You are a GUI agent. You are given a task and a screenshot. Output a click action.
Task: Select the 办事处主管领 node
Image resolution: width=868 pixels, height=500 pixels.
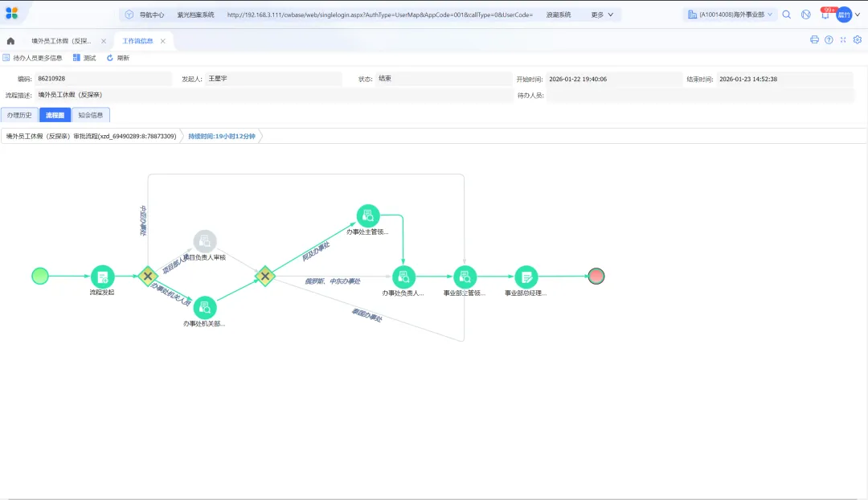pos(368,216)
